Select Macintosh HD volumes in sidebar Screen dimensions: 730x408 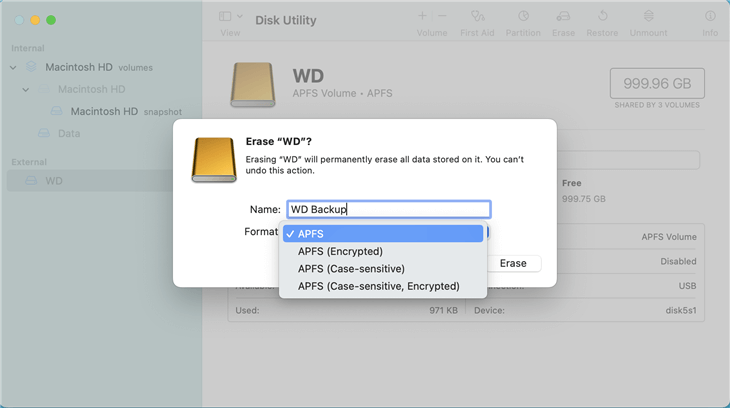point(99,68)
